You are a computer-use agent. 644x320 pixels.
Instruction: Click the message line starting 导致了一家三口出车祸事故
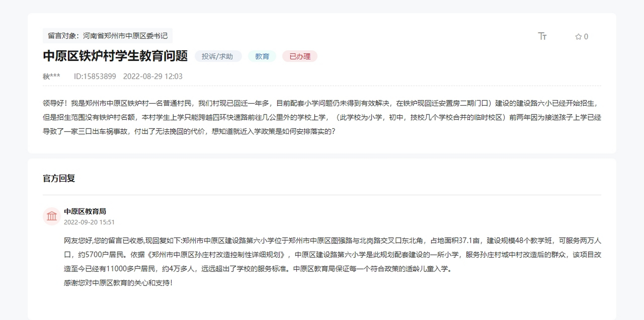click(x=189, y=131)
